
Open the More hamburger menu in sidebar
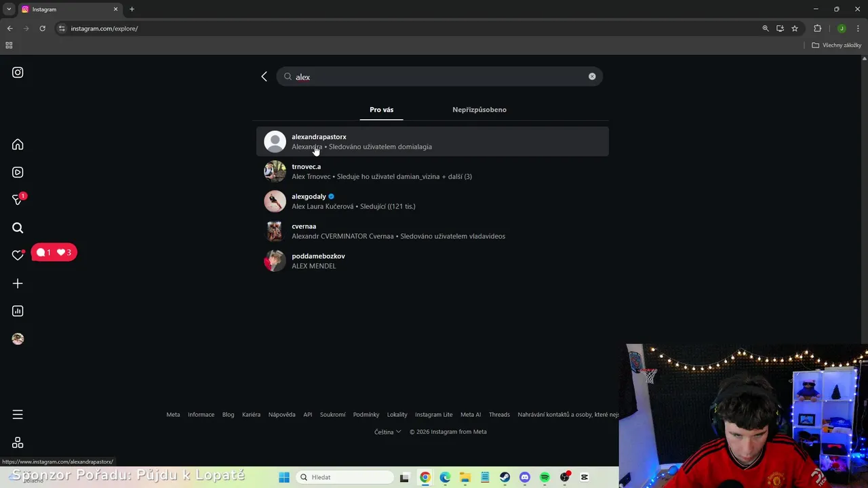pos(18,414)
